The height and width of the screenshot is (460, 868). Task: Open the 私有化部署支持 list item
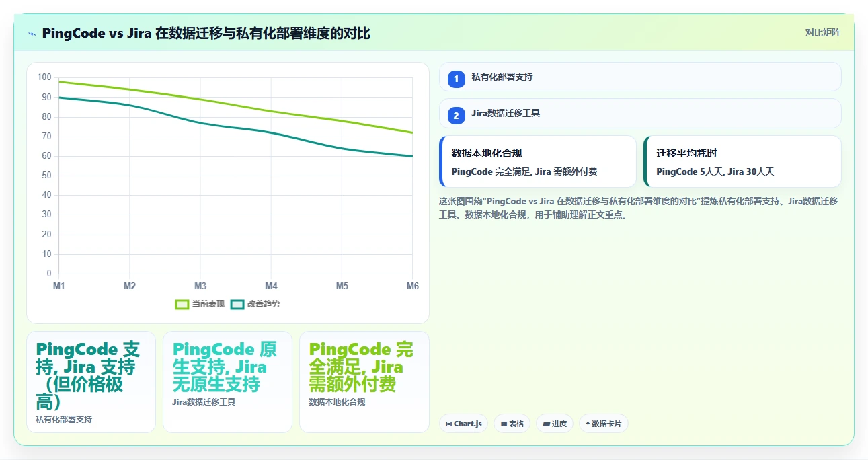639,77
